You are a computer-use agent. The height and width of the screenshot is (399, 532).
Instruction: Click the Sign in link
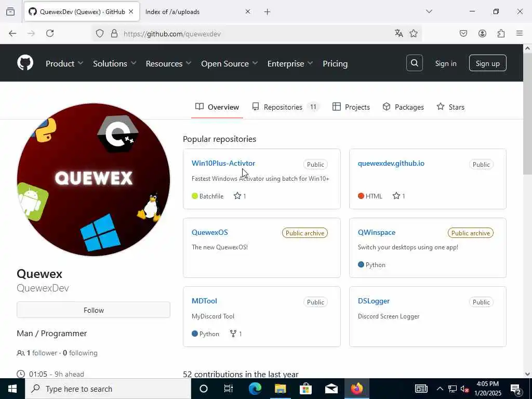point(445,63)
